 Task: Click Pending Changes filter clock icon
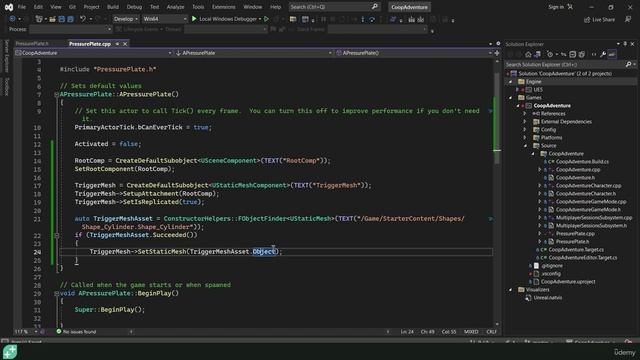click(550, 54)
